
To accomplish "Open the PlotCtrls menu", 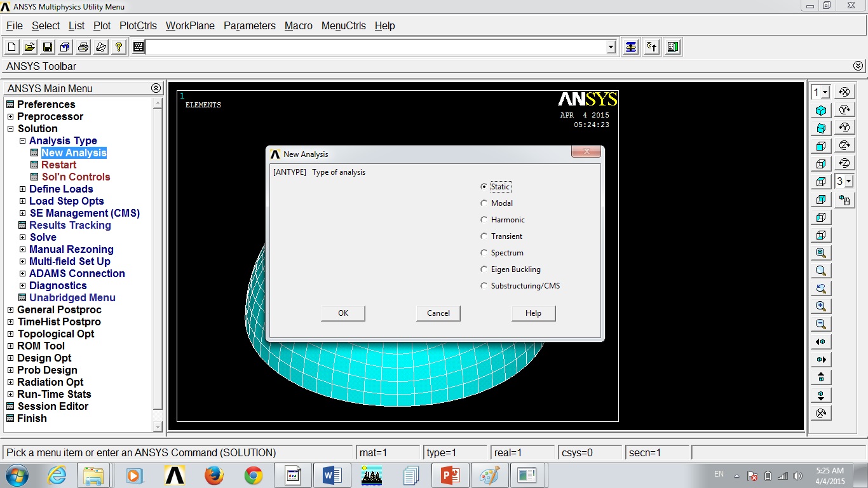I will tap(138, 26).
